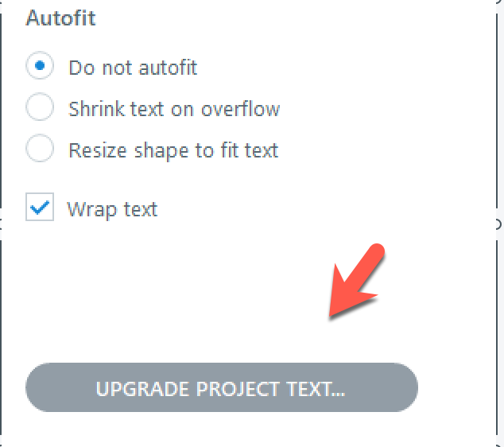Click the "Resize shape to fit text" label
Image resolution: width=504 pixels, height=447 pixels.
(173, 150)
